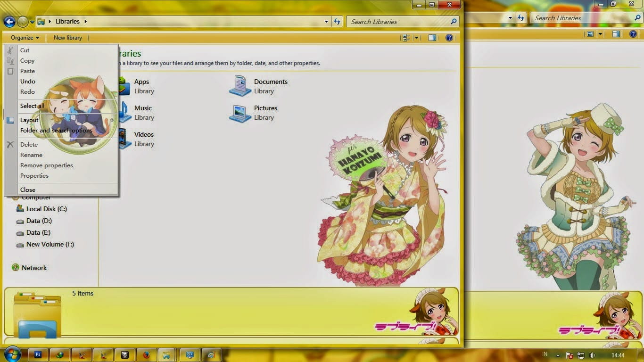Viewport: 644px width, 362px height.
Task: Open Adobe Photoshop from the taskbar
Action: pyautogui.click(x=38, y=354)
